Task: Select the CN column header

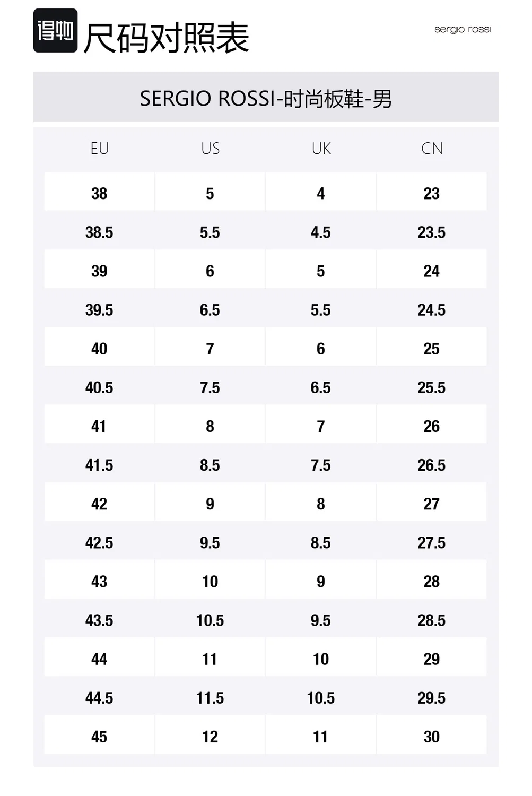Action: pos(432,149)
